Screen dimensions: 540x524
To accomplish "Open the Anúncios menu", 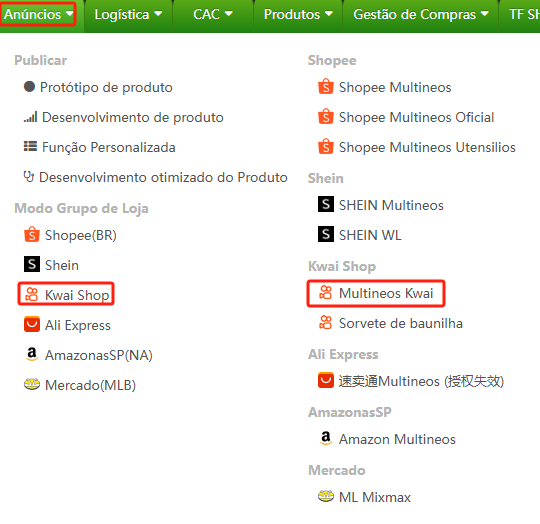I will (38, 14).
